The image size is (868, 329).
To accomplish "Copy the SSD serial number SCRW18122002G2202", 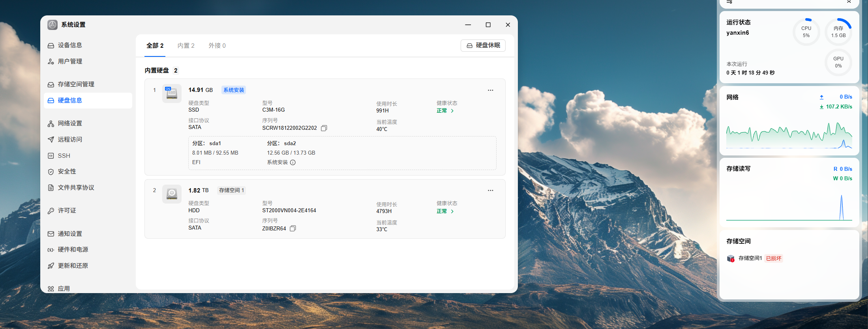I will click(324, 128).
